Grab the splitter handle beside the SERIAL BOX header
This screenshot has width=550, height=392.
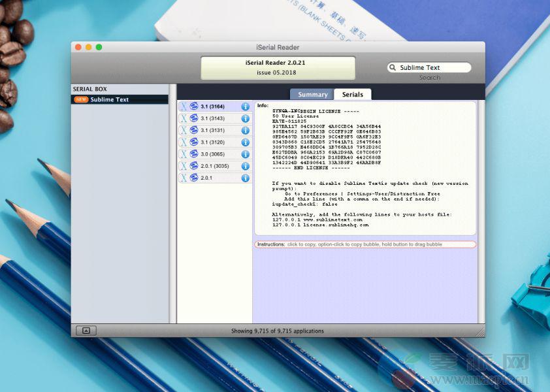[x=172, y=89]
